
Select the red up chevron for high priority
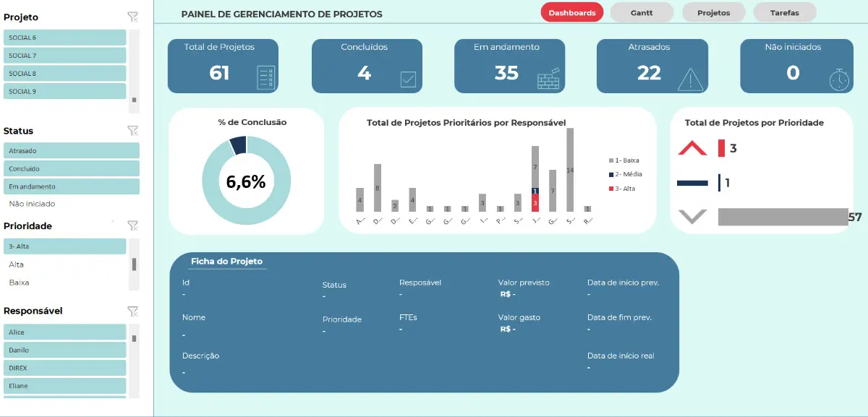pyautogui.click(x=692, y=148)
